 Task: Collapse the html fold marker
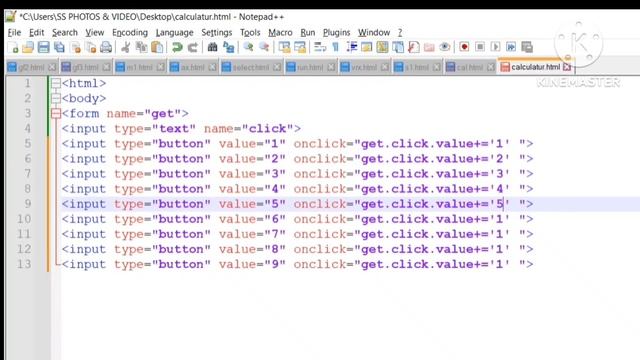(x=56, y=83)
